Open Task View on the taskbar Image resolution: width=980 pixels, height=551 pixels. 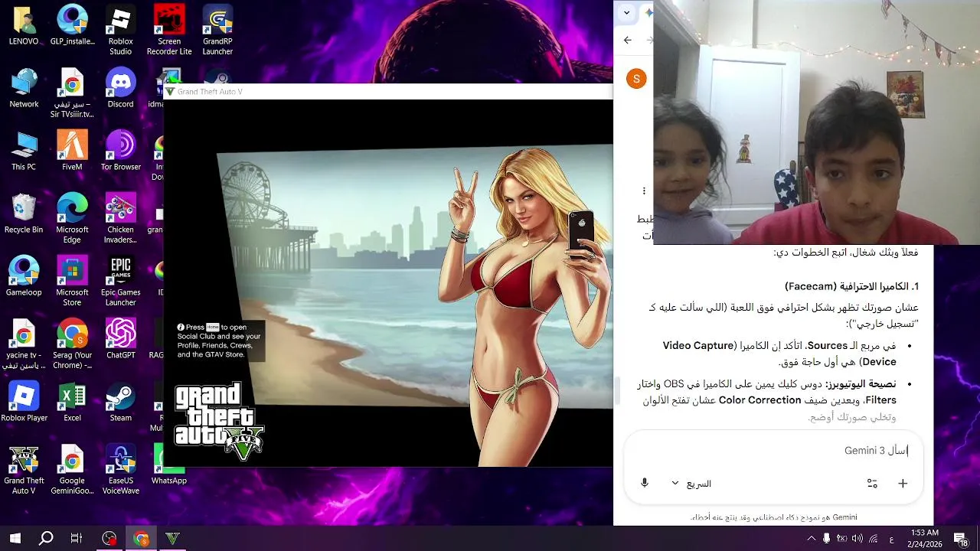tap(77, 539)
